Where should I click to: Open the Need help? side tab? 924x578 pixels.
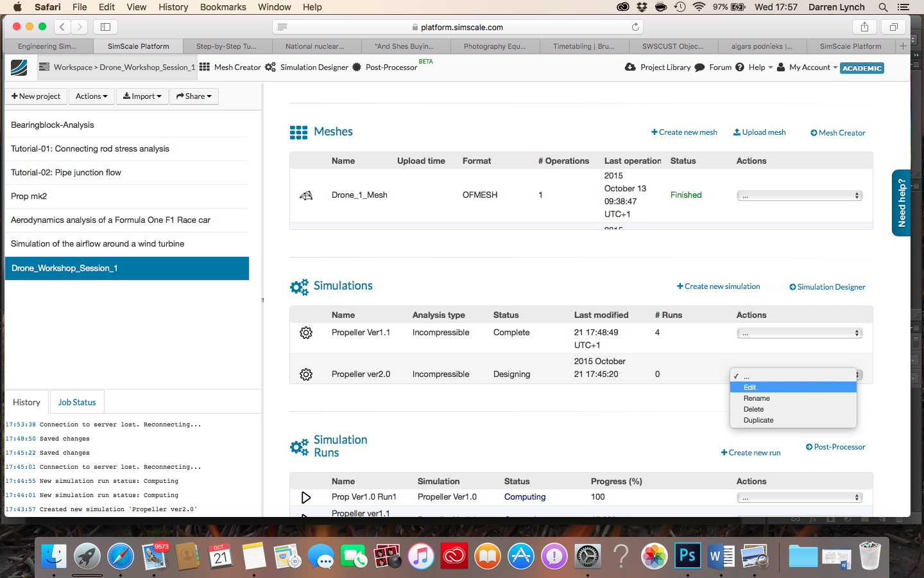902,203
